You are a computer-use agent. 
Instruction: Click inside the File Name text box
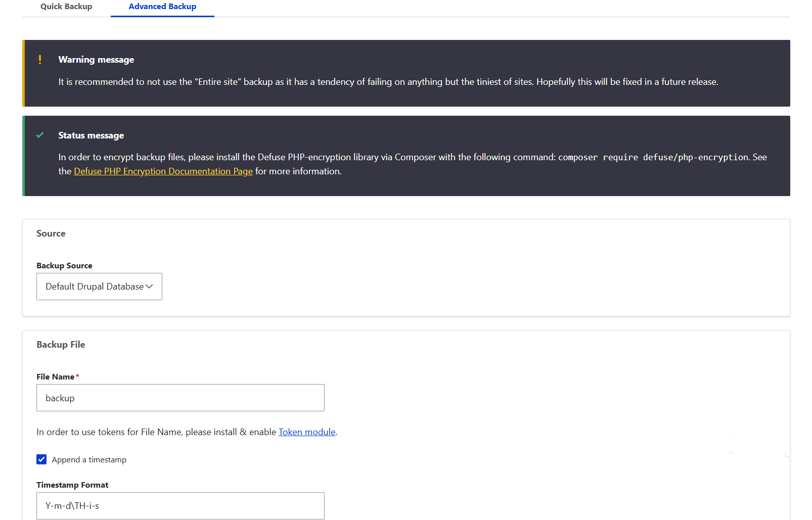(x=180, y=398)
